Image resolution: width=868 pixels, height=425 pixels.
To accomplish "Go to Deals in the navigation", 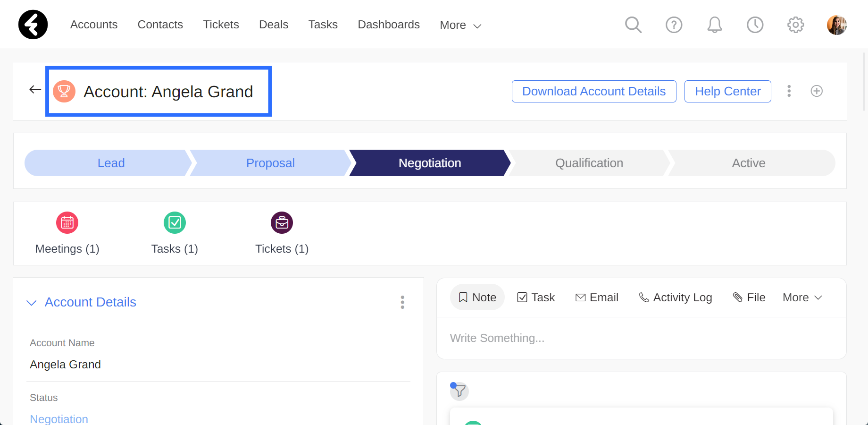I will (x=274, y=25).
